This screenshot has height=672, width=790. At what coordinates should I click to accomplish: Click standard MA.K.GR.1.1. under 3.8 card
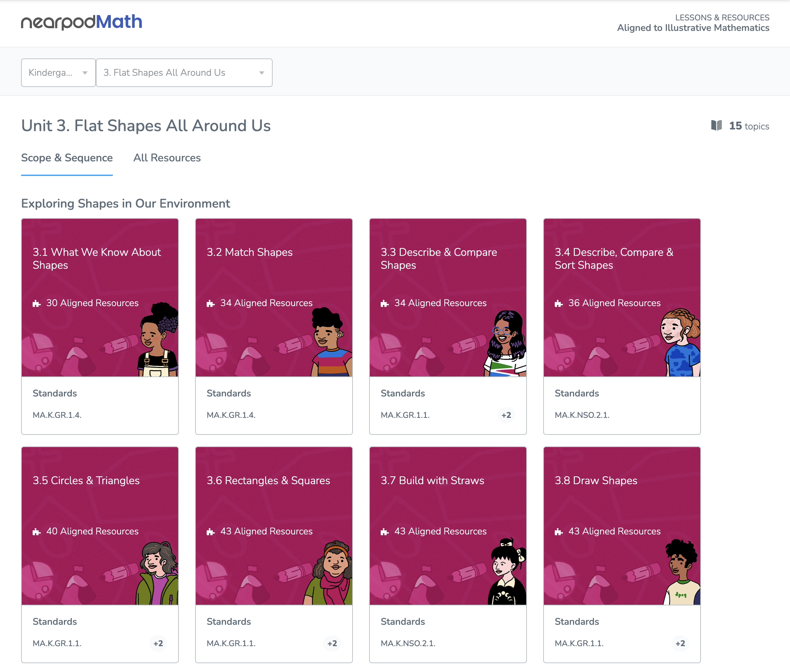(579, 643)
